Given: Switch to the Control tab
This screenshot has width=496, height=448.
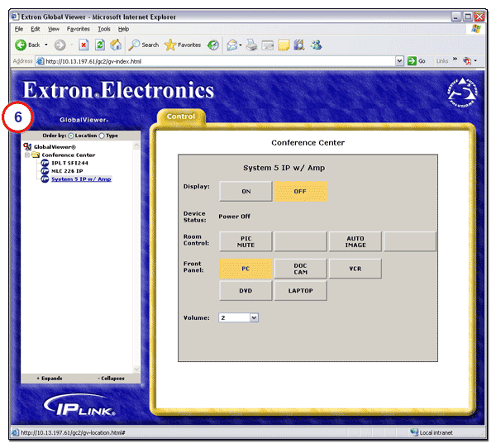Looking at the screenshot, I should pyautogui.click(x=180, y=117).
